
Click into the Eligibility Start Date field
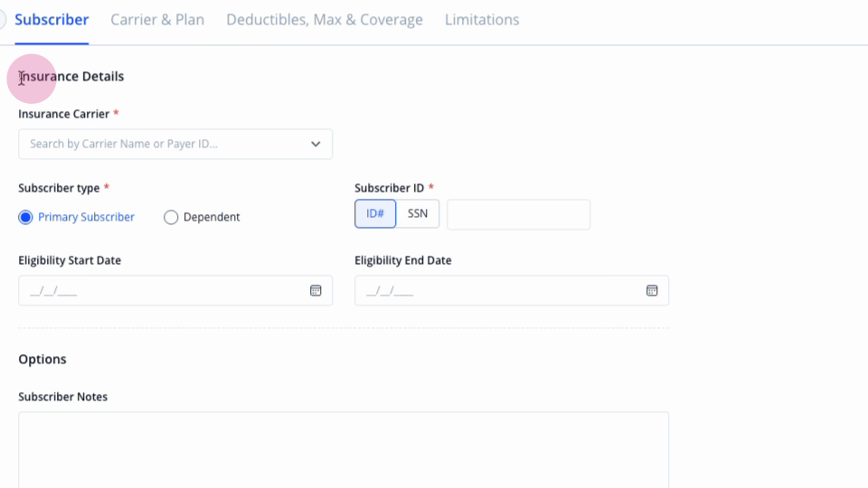pyautogui.click(x=175, y=290)
